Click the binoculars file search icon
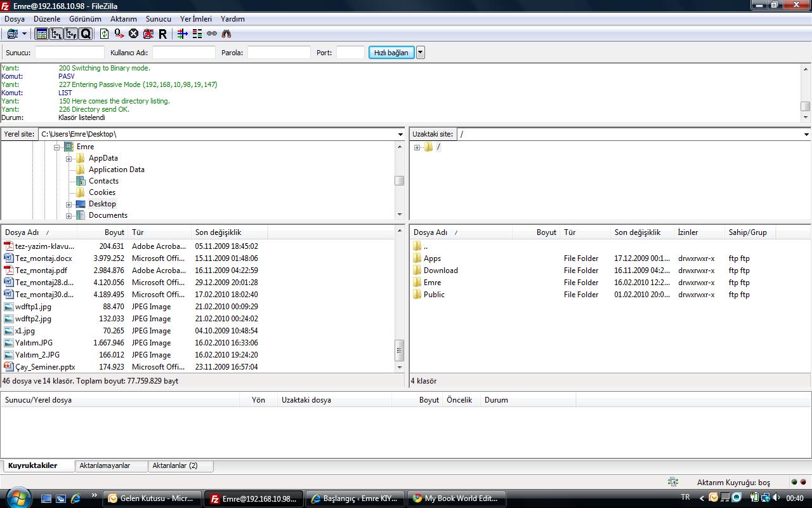Image resolution: width=812 pixels, height=508 pixels. (226, 34)
